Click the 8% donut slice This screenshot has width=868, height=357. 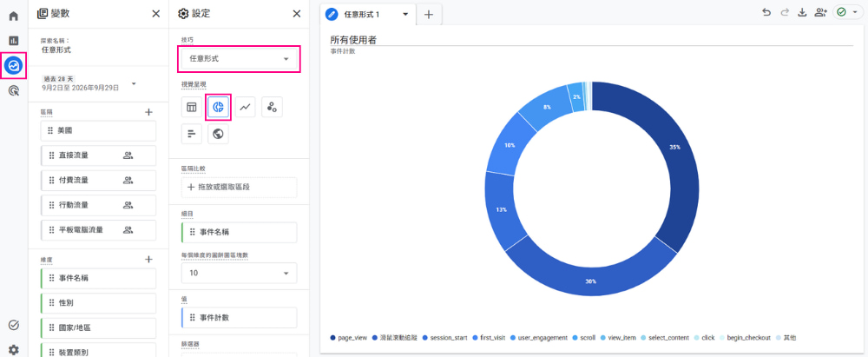(x=545, y=107)
